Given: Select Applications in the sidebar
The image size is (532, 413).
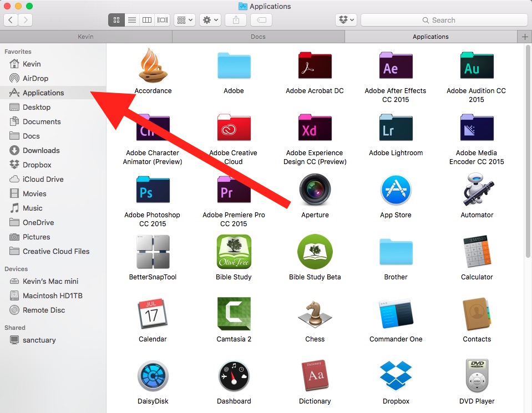Looking at the screenshot, I should point(53,93).
